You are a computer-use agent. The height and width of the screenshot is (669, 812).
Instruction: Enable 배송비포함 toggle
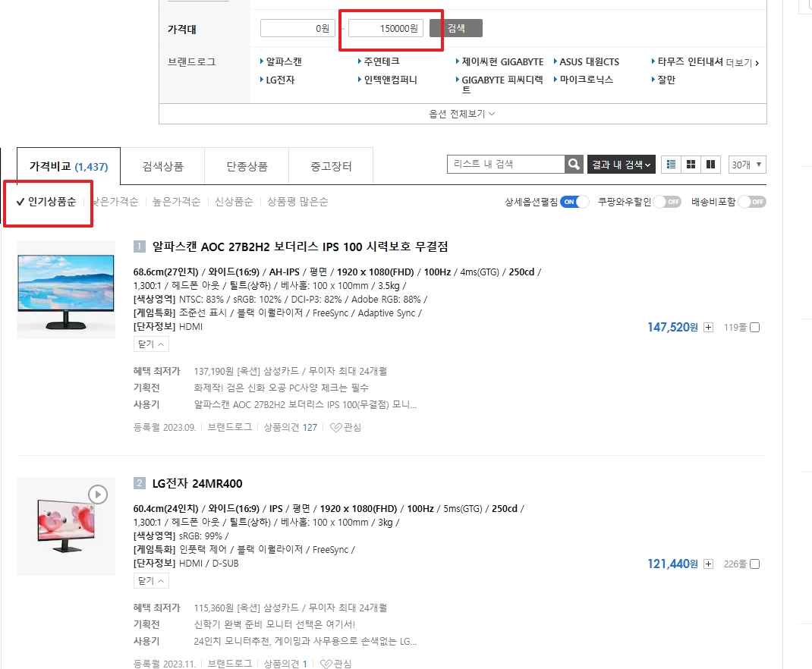(x=752, y=202)
